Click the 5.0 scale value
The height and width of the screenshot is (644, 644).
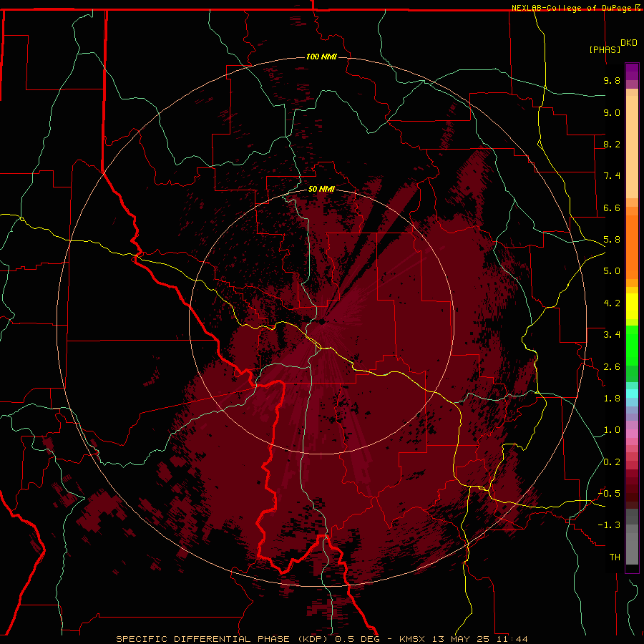tap(612, 271)
